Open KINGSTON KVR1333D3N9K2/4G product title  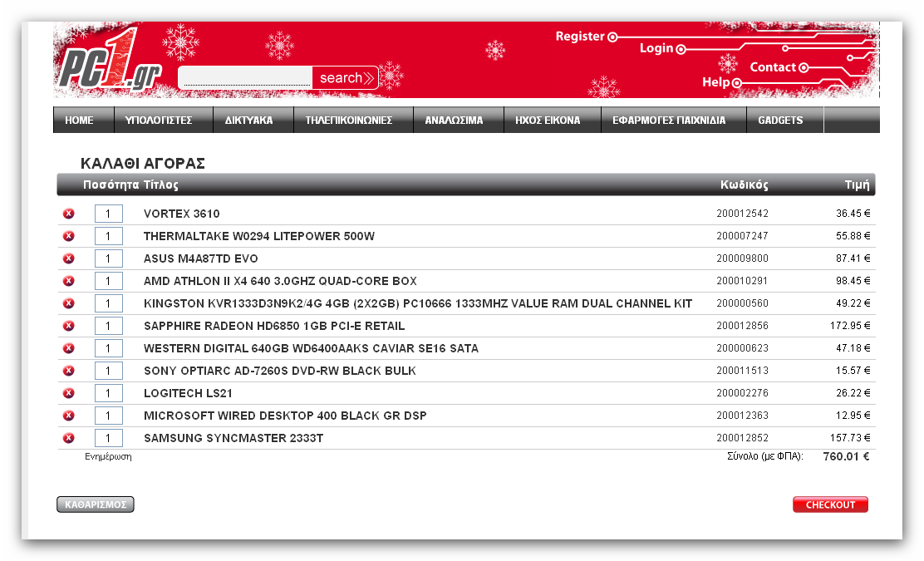click(x=418, y=303)
